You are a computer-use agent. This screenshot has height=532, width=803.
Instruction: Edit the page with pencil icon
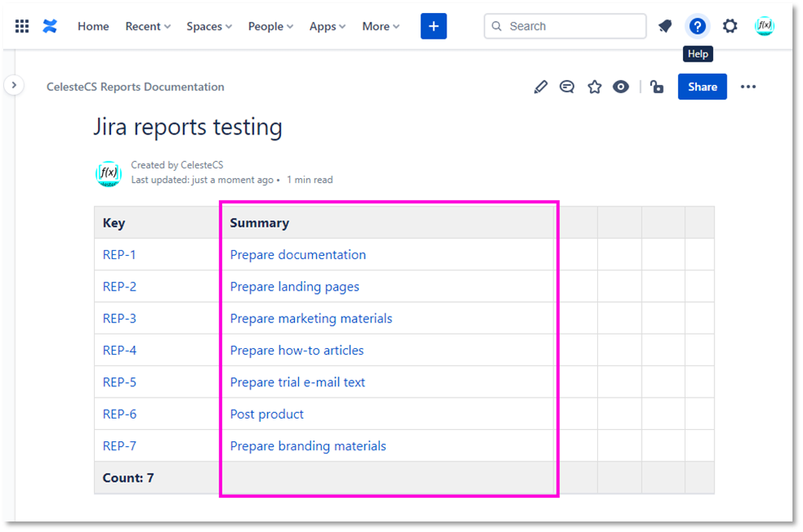pos(540,87)
